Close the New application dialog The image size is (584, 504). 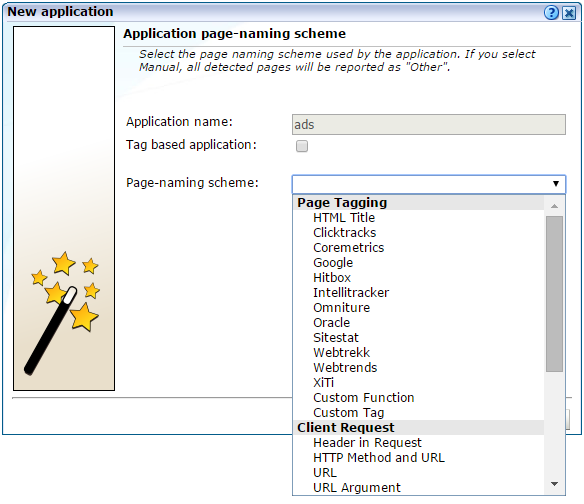[x=569, y=13]
